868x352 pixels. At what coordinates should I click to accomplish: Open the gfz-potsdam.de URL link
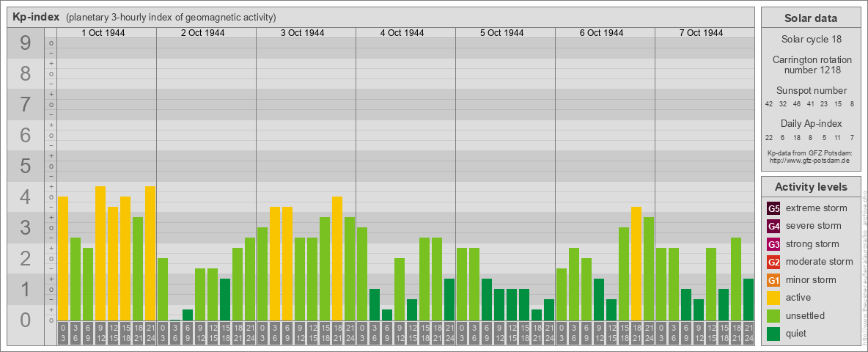(x=810, y=160)
